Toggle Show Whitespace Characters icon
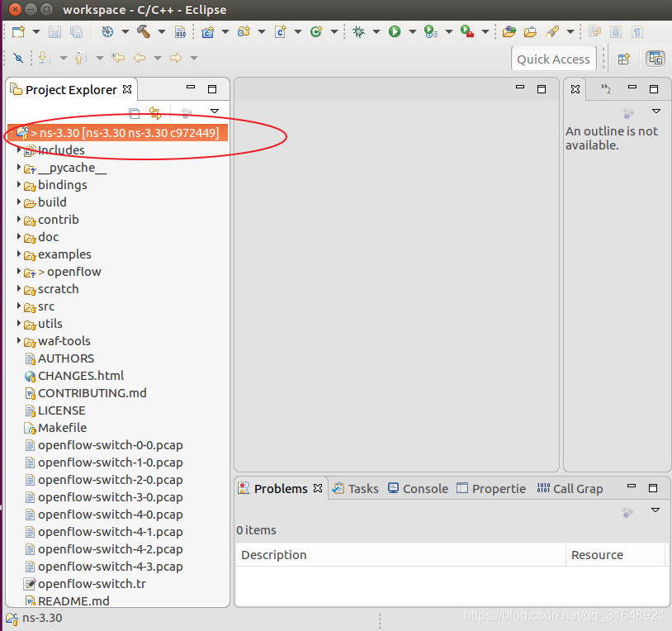This screenshot has height=631, width=672. click(x=637, y=31)
